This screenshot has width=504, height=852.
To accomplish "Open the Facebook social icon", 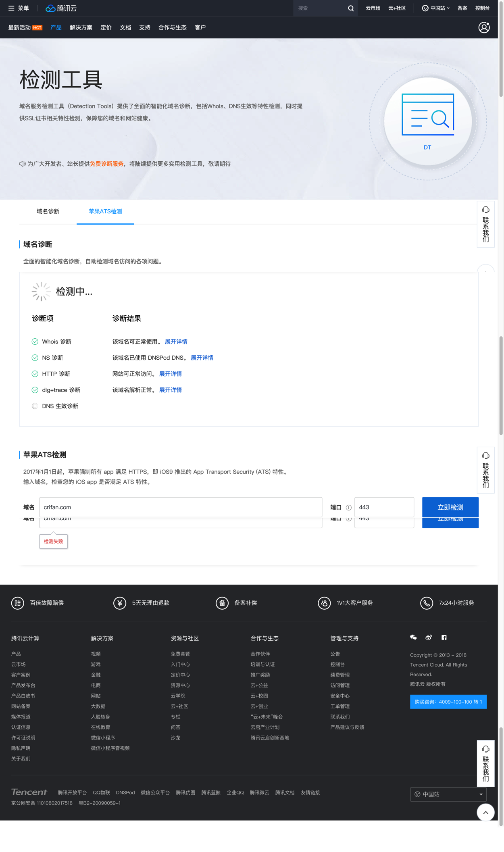I will coord(444,637).
